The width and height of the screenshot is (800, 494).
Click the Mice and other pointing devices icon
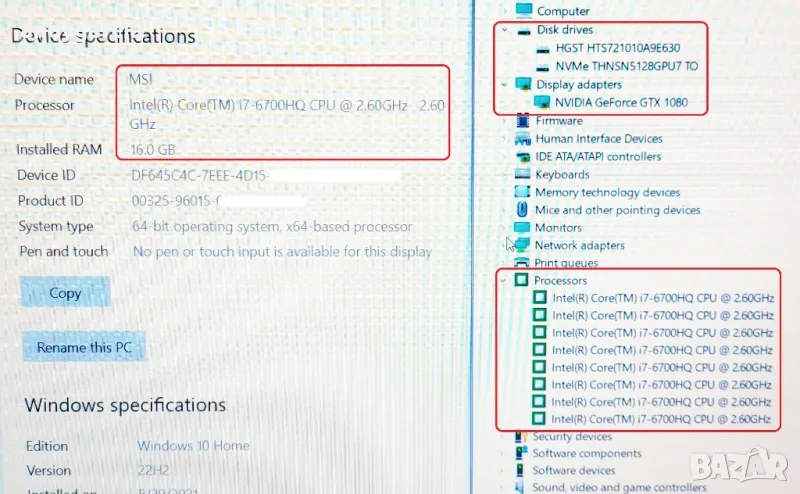(522, 209)
